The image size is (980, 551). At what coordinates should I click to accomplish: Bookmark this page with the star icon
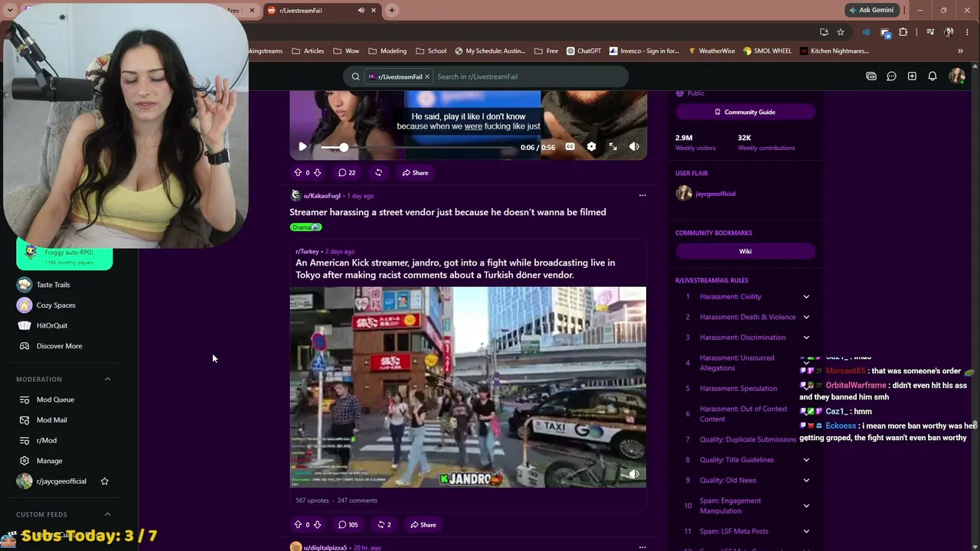coord(841,32)
